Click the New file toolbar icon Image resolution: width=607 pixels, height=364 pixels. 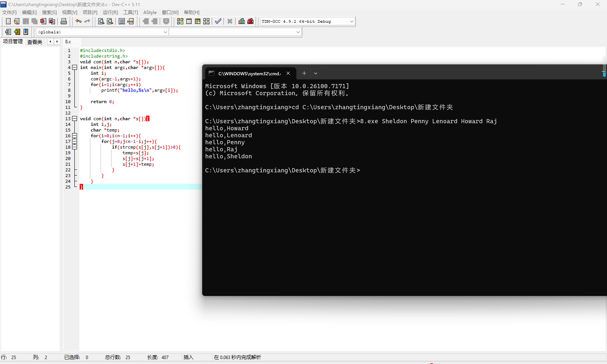[x=8, y=21]
